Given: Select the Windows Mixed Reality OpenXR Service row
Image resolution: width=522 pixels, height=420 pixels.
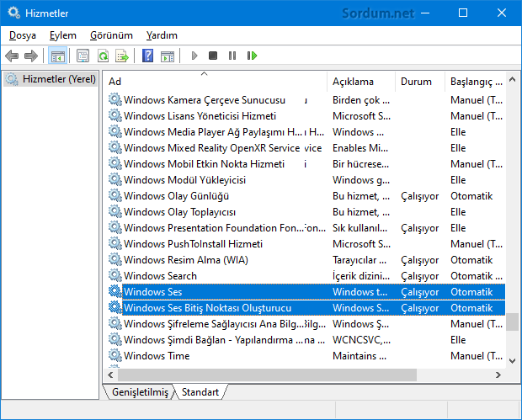Looking at the screenshot, I should click(x=306, y=148).
